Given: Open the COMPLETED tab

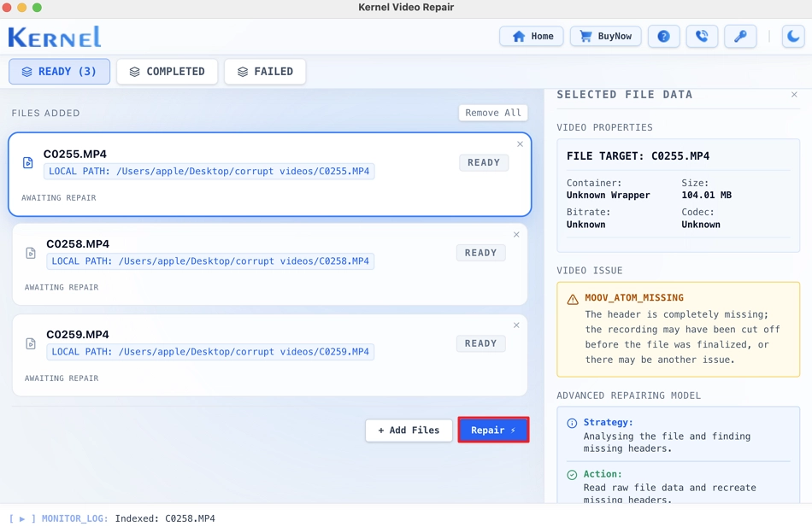Looking at the screenshot, I should (x=167, y=72).
